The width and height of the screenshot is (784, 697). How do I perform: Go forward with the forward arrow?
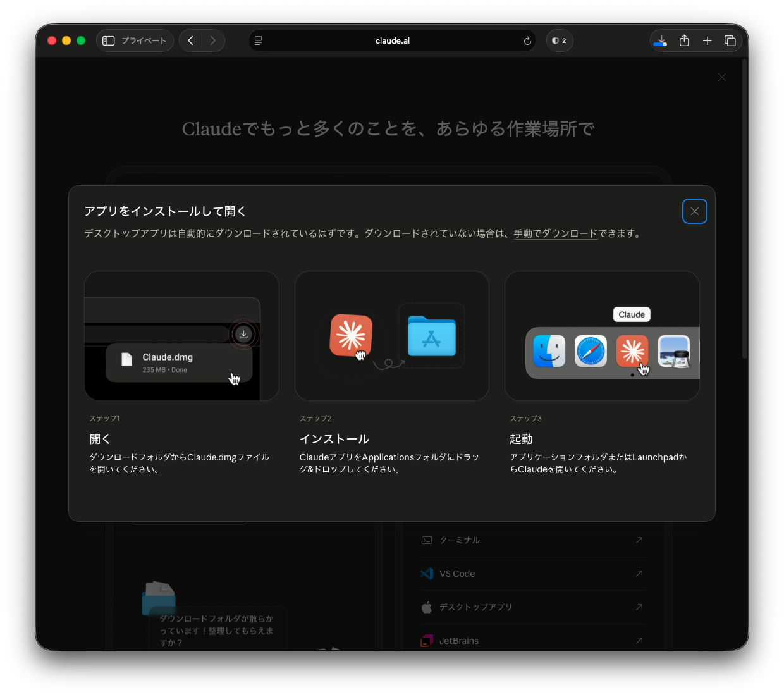tap(213, 40)
